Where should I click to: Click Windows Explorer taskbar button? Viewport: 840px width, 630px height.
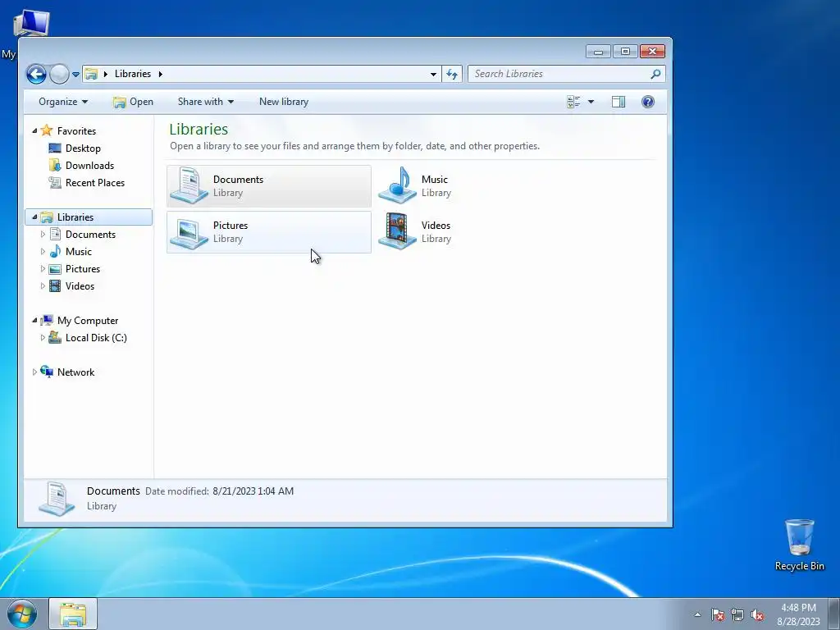point(73,614)
